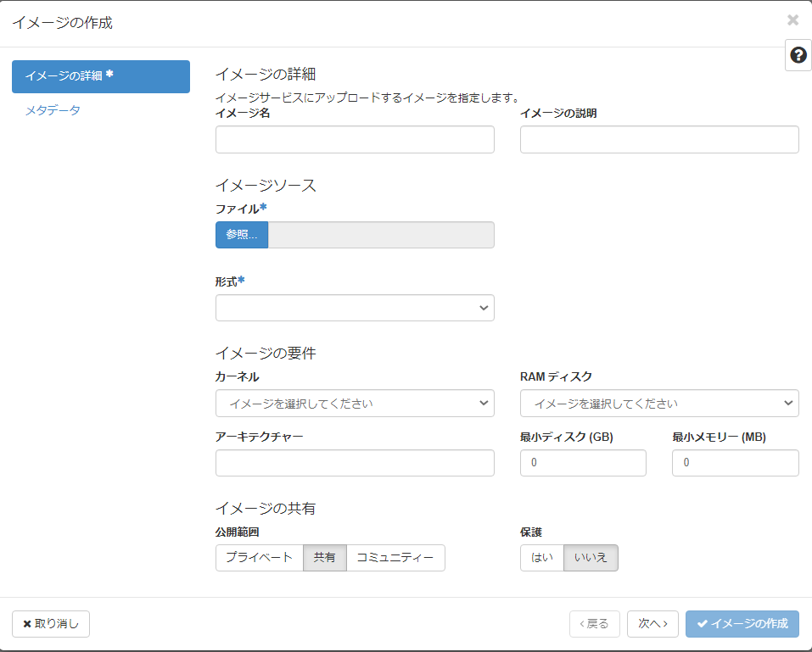Open the カーネル image dropdown
Viewport: 812px width, 652px height.
tap(355, 403)
